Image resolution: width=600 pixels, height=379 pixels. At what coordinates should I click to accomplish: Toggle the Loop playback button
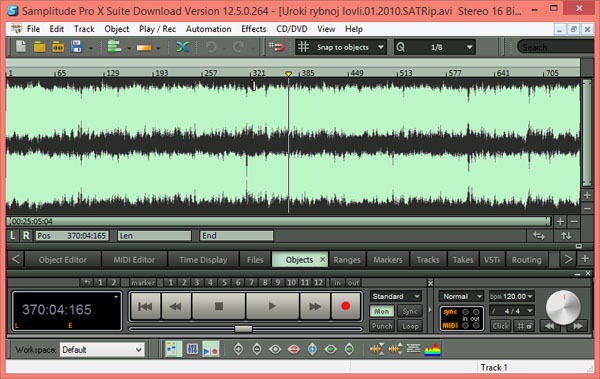tap(410, 326)
